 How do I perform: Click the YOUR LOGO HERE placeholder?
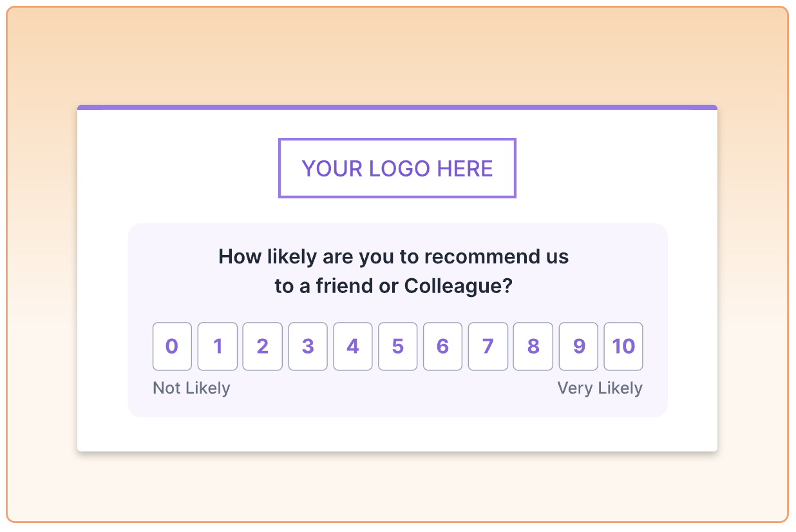(x=397, y=168)
